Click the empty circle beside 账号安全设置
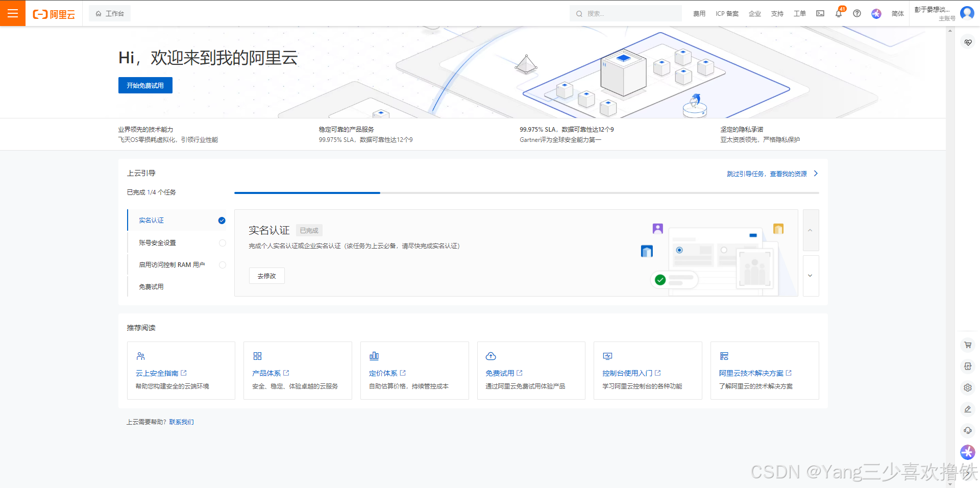 [222, 243]
